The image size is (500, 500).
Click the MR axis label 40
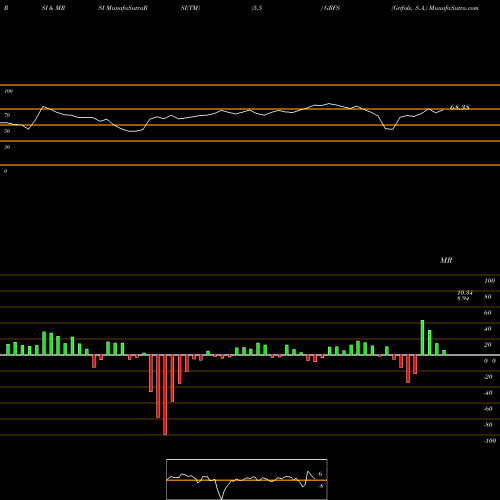487,329
